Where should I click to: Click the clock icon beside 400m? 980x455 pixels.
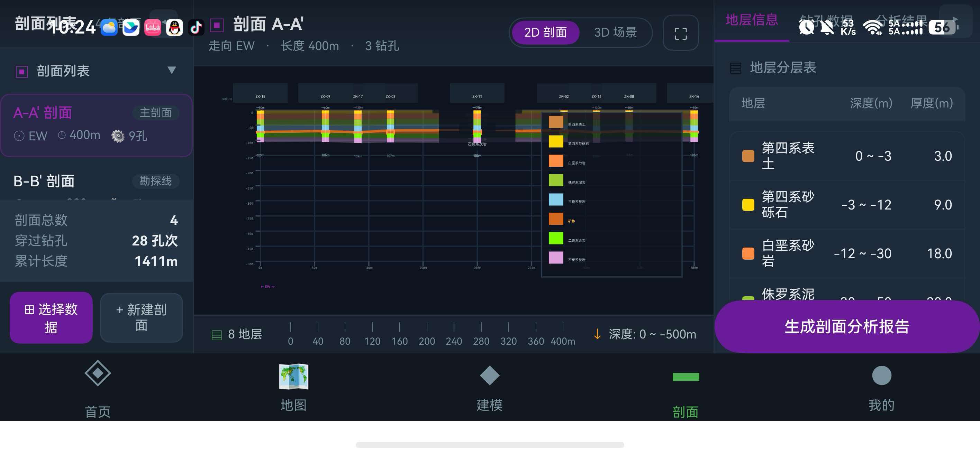click(62, 135)
